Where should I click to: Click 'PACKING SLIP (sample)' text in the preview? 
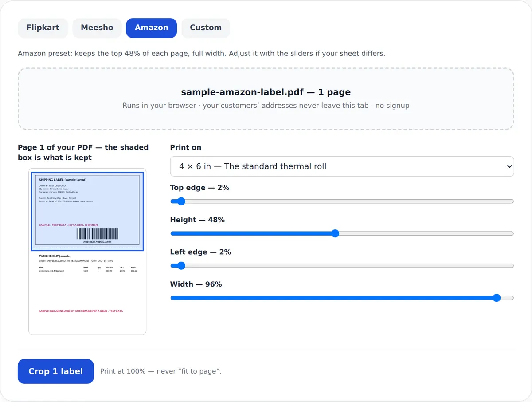[55, 256]
